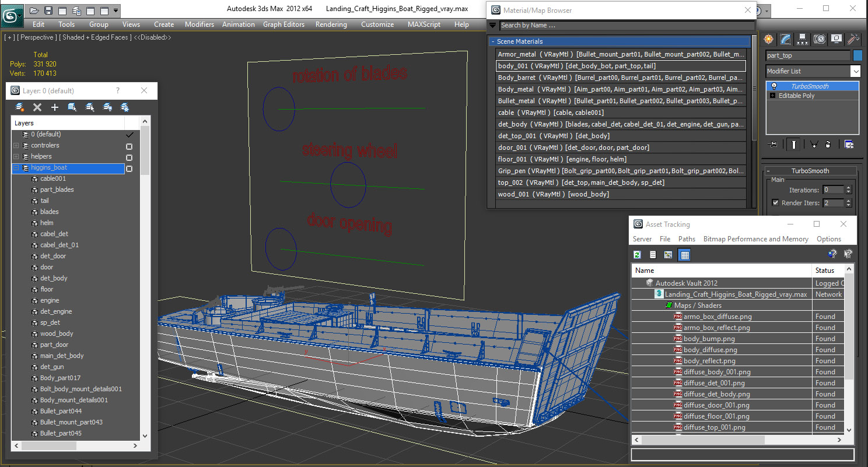Click the Render Iters spinner arrows
The width and height of the screenshot is (868, 467).
[848, 203]
